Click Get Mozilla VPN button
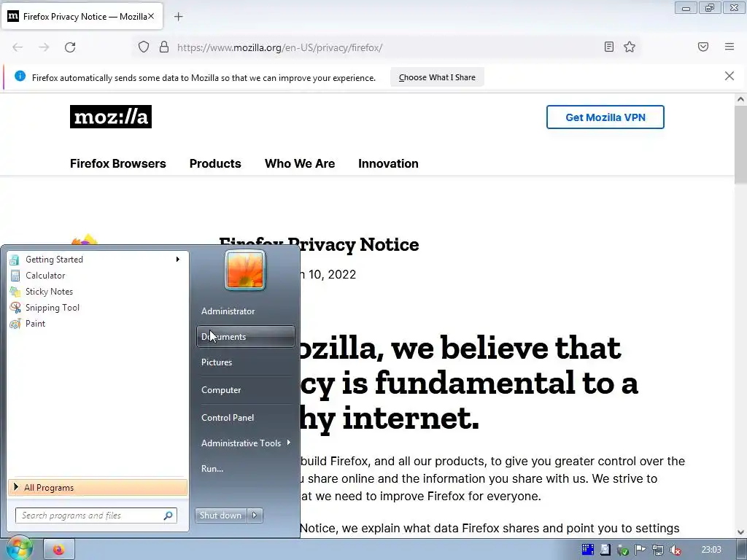The width and height of the screenshot is (747, 560). click(x=605, y=117)
